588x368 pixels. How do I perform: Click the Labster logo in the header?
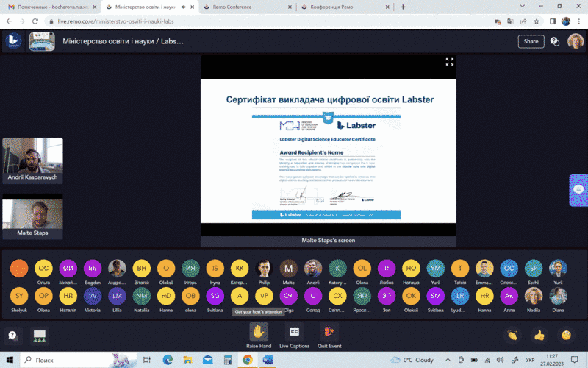[13, 41]
